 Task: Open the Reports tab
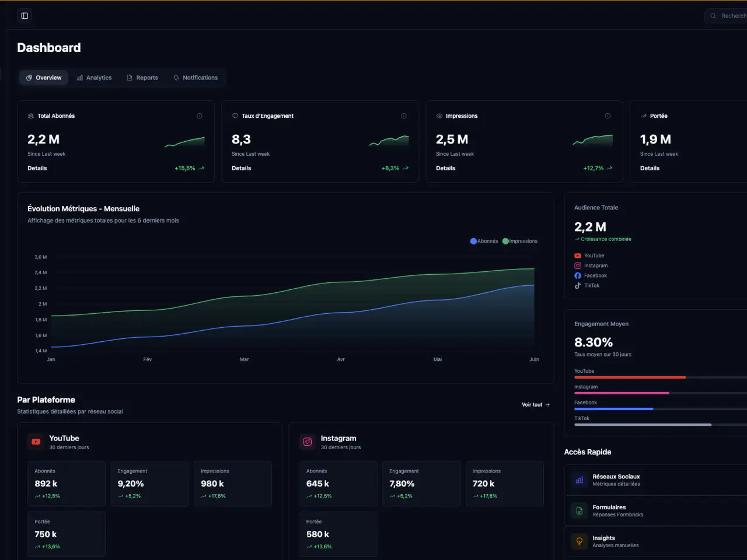(x=142, y=78)
